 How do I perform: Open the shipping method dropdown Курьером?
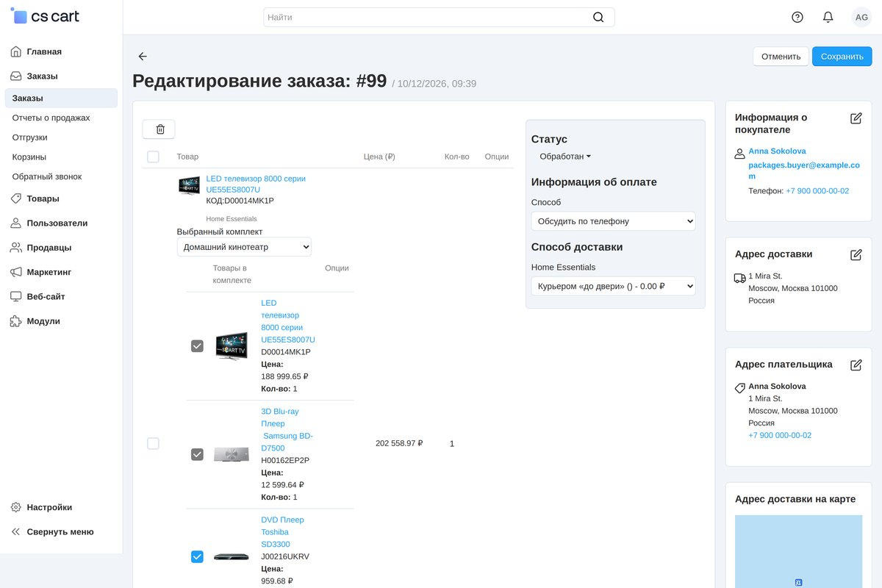coord(613,286)
